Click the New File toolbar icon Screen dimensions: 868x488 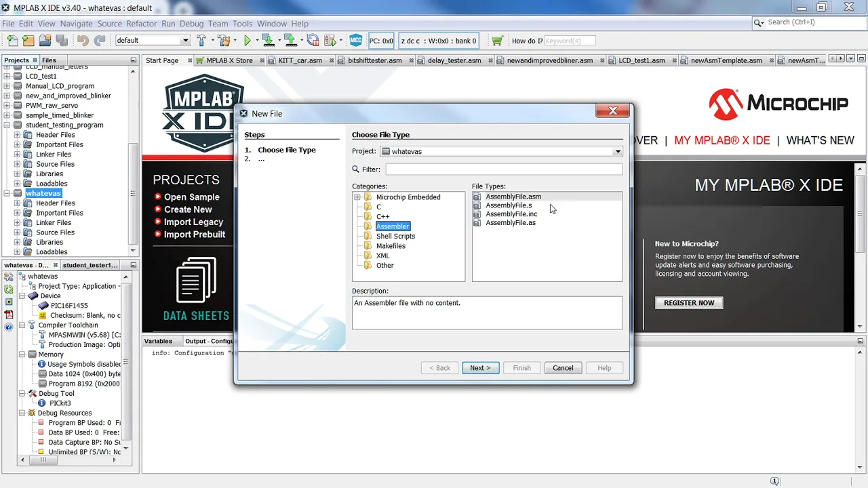tap(13, 41)
